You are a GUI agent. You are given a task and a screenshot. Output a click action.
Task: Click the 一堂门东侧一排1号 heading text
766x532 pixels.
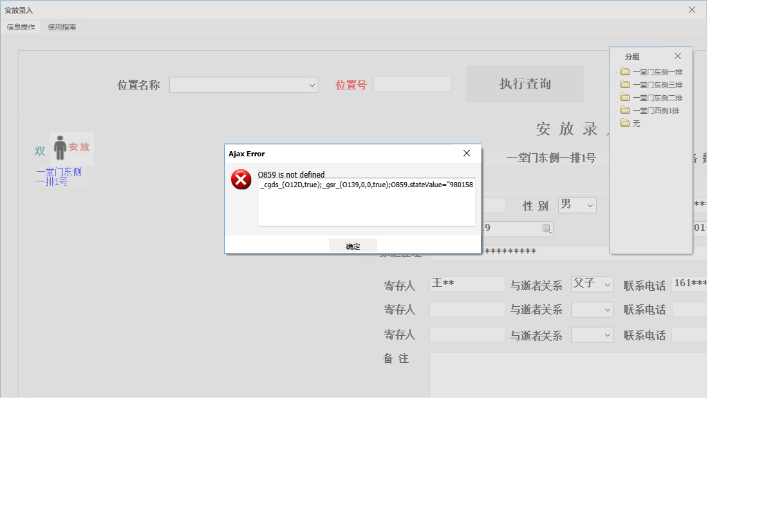pyautogui.click(x=551, y=158)
